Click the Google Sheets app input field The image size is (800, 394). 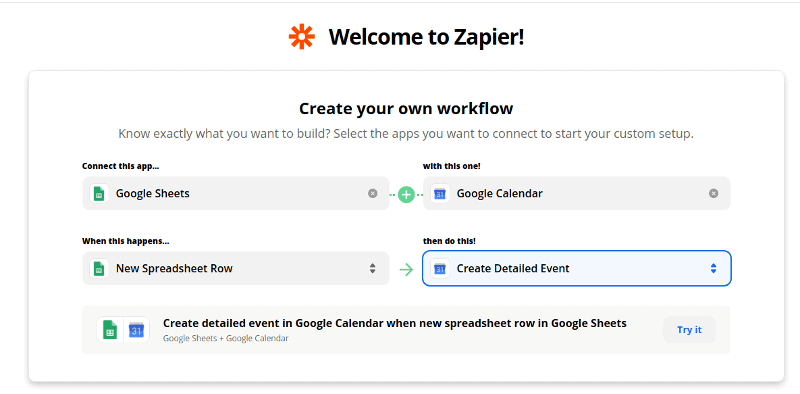click(x=236, y=193)
